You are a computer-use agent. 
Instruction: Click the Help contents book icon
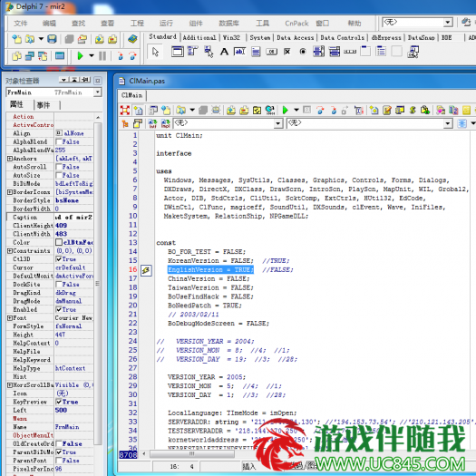[132, 39]
